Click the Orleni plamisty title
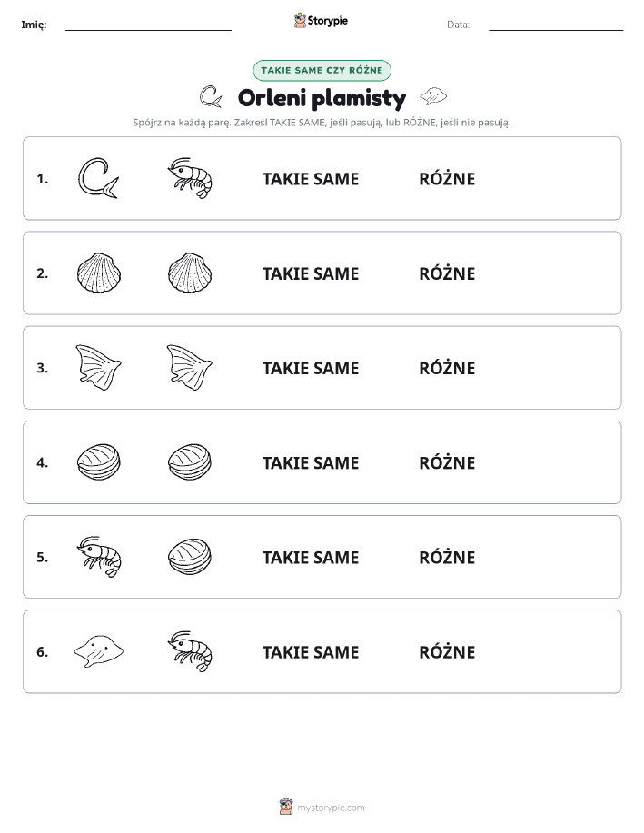This screenshot has width=644, height=833. click(x=322, y=98)
